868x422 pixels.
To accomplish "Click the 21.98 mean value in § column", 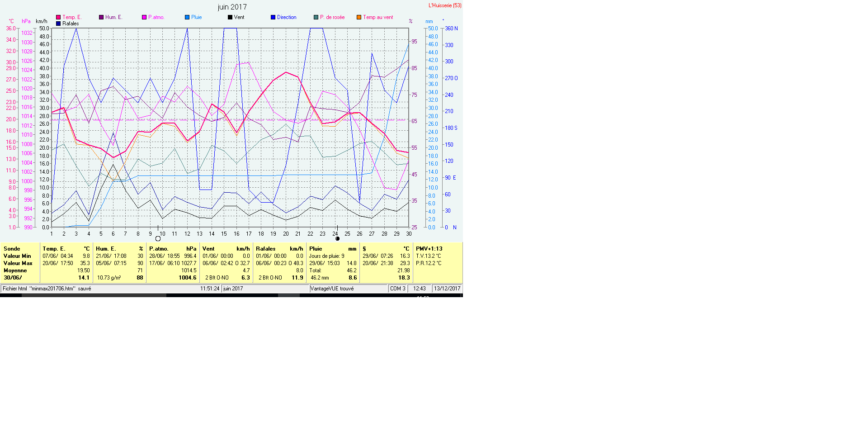I will click(404, 270).
